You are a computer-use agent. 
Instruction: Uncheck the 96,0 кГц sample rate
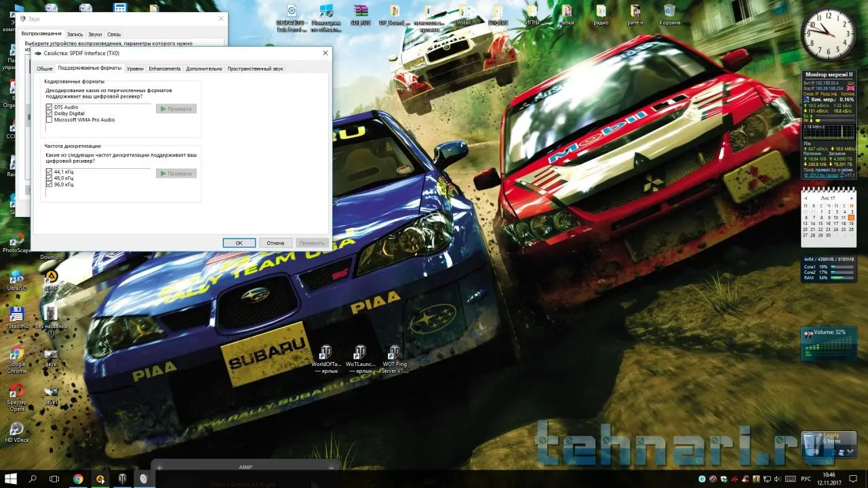[50, 184]
